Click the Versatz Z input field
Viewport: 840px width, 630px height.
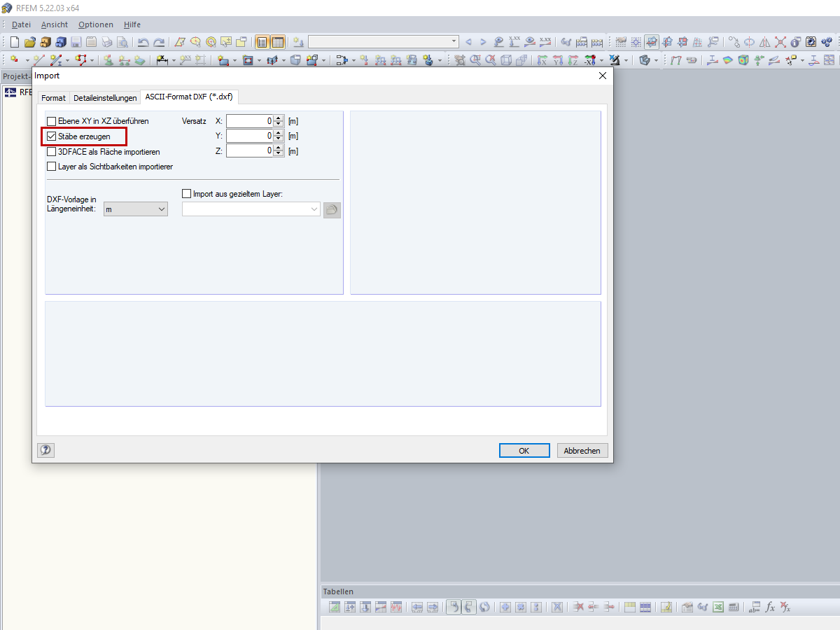[249, 150]
